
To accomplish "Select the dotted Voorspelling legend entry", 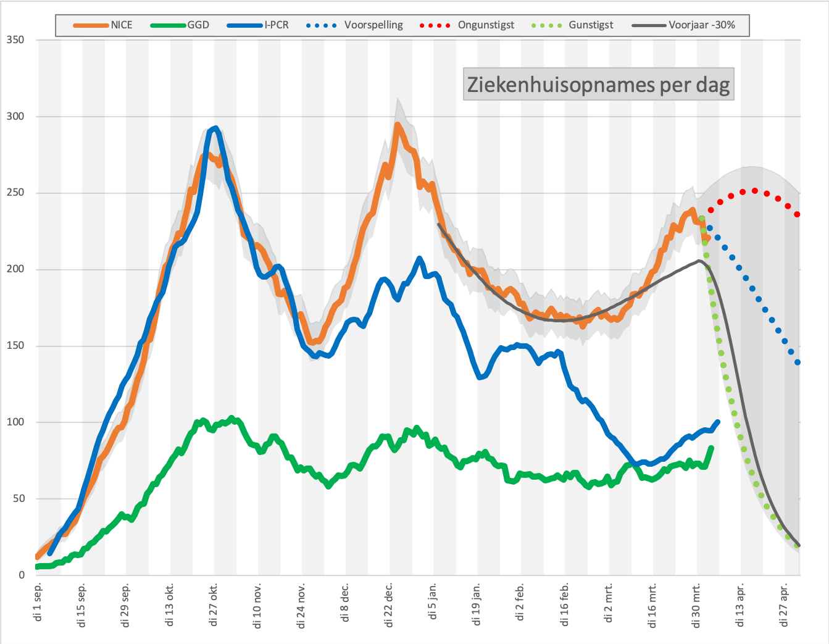I will (355, 25).
